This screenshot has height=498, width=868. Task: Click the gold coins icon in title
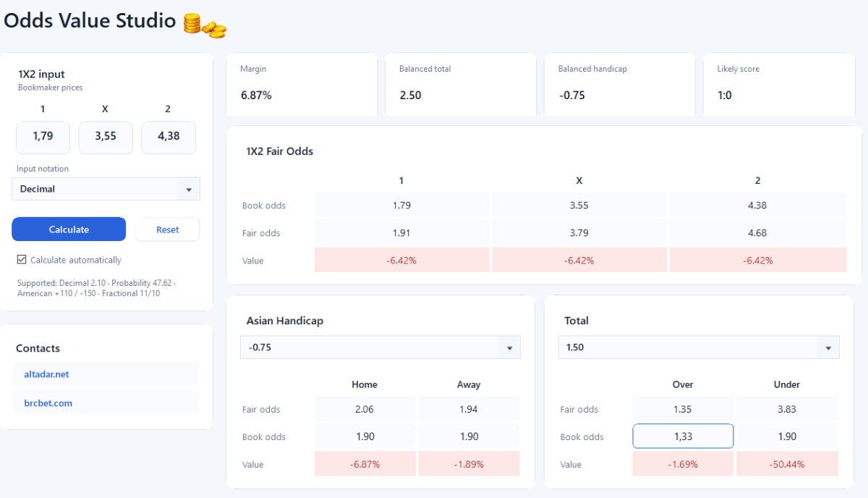(205, 25)
